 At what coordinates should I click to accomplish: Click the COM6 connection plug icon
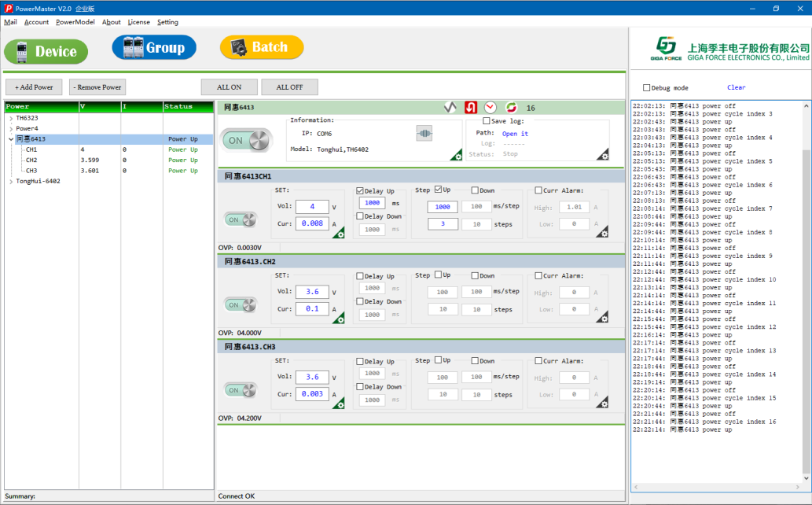424,133
